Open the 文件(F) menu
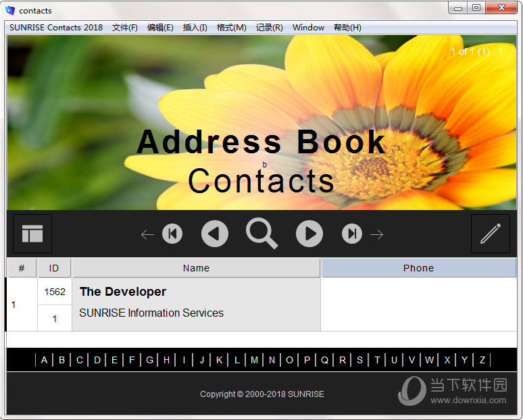This screenshot has width=523, height=420. pyautogui.click(x=125, y=27)
